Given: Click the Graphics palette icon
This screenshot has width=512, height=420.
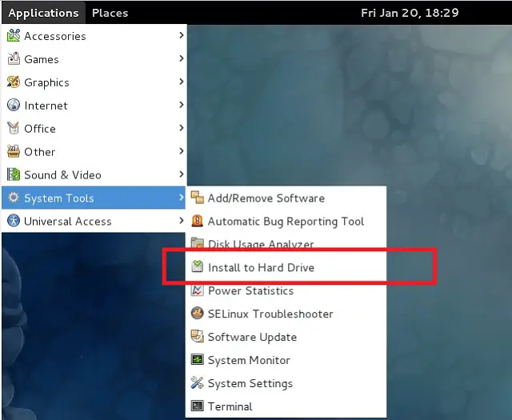Looking at the screenshot, I should tap(14, 82).
